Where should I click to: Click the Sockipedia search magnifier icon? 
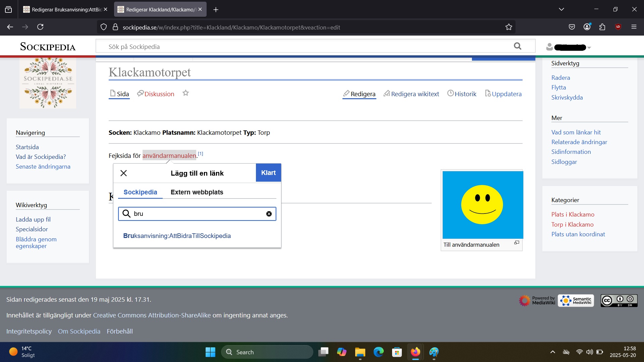[x=518, y=46]
